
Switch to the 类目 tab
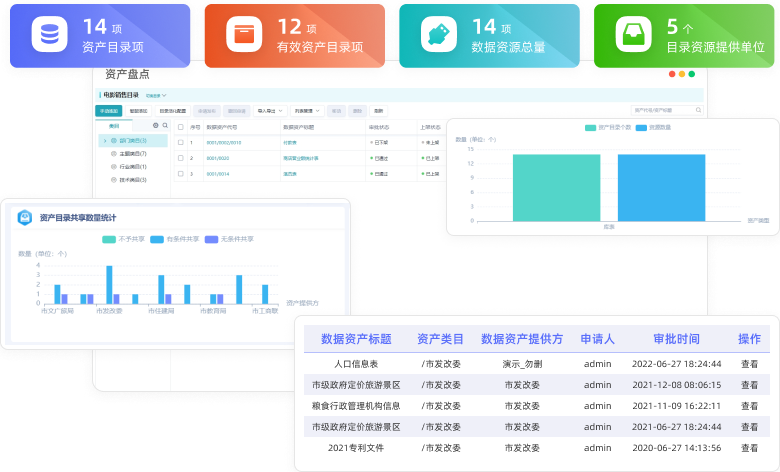[x=114, y=126]
